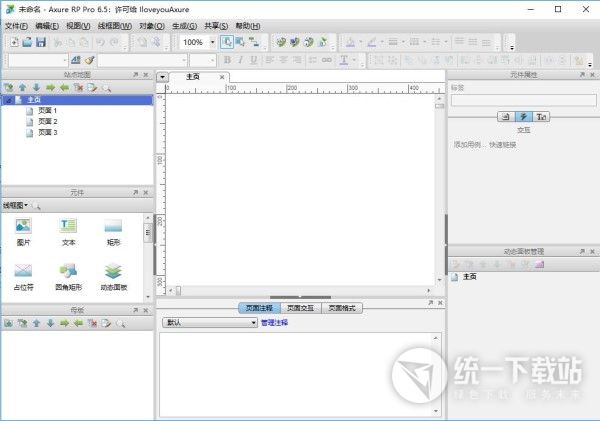Toggle the notes icon tab in widget properties
This screenshot has height=421, width=600.
point(506,117)
